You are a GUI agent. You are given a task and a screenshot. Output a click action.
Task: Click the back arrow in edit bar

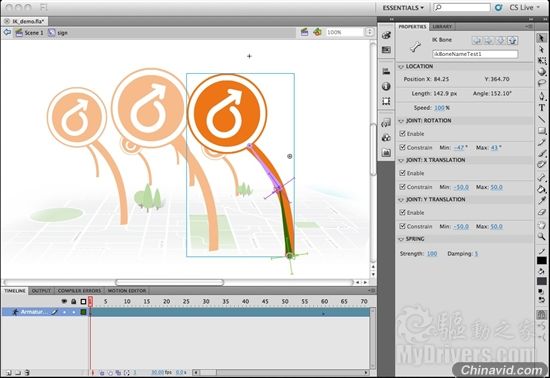[7, 32]
